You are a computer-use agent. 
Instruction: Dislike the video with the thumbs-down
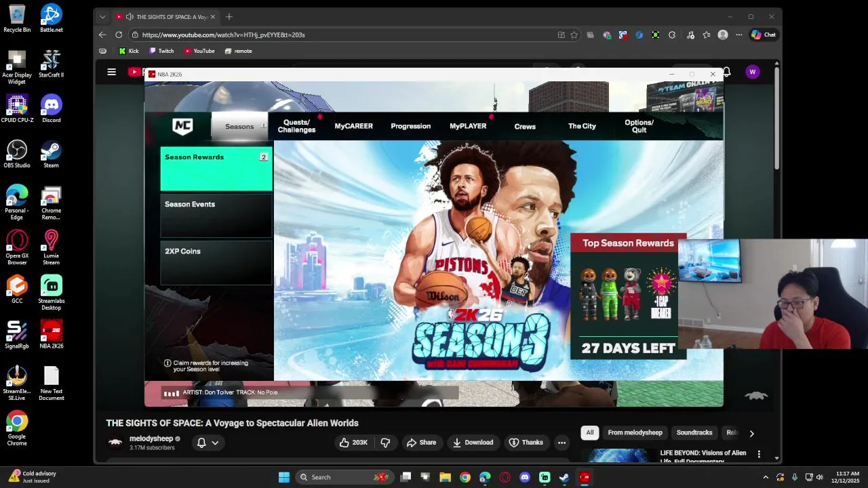coord(385,443)
